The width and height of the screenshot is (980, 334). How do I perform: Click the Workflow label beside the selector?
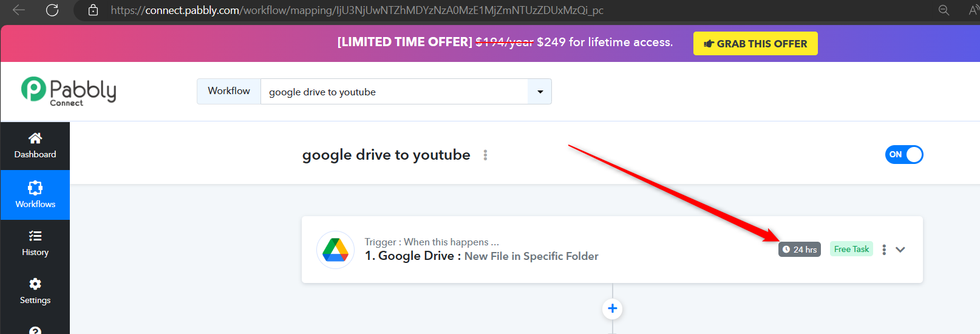(229, 91)
